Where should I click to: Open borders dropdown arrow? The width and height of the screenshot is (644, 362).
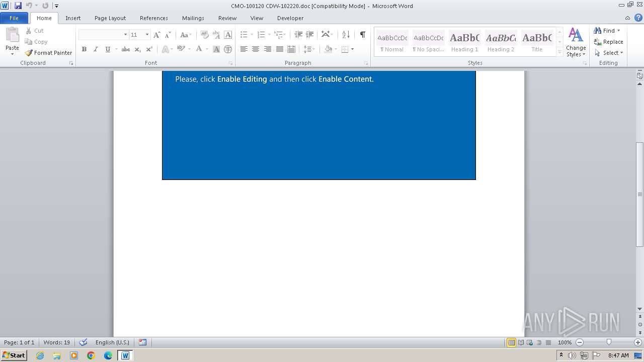(x=352, y=49)
